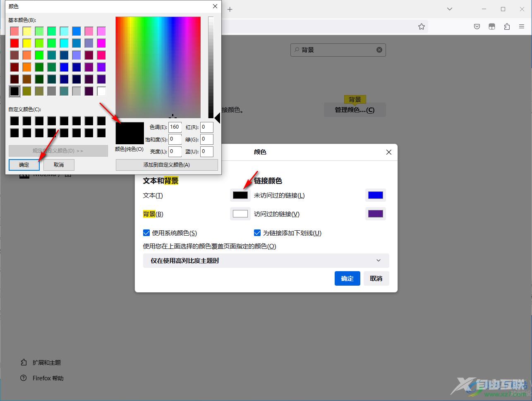The image size is (532, 401).
Task: Open the 未访问过的链接 blue color swatch
Action: click(x=376, y=195)
